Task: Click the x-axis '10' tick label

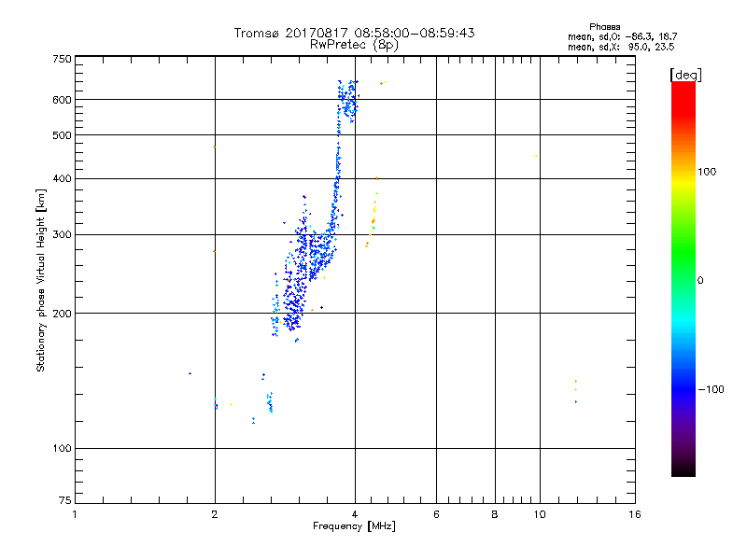Action: tap(540, 514)
